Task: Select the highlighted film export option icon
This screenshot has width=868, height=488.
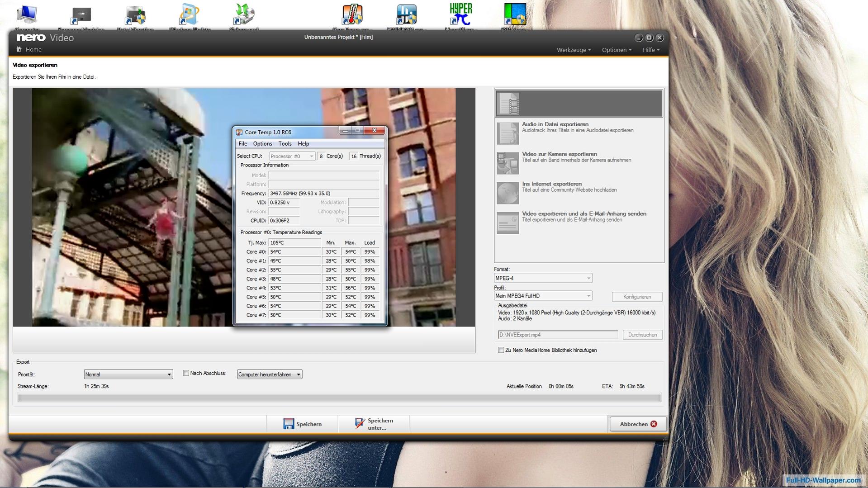Action: click(508, 104)
